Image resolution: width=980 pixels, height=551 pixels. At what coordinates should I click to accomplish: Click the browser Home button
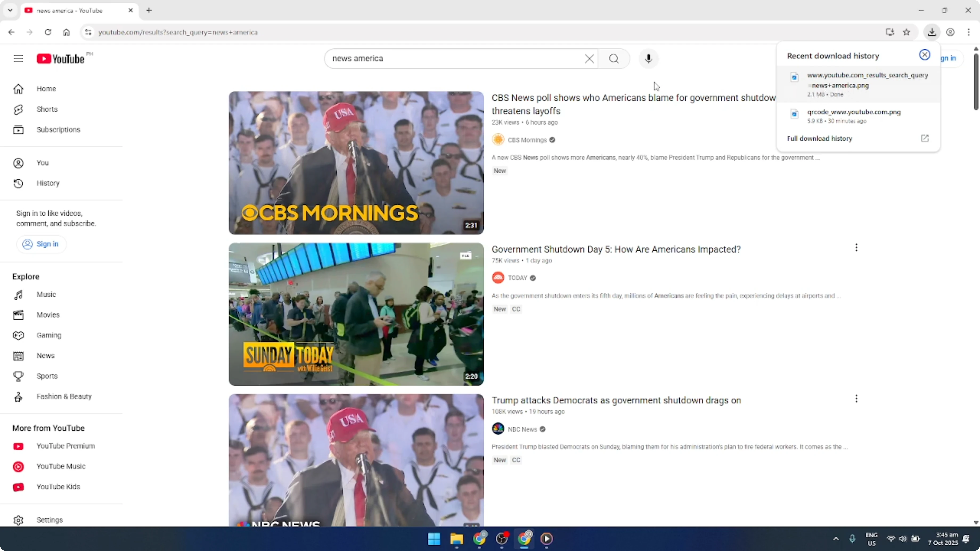(x=66, y=32)
